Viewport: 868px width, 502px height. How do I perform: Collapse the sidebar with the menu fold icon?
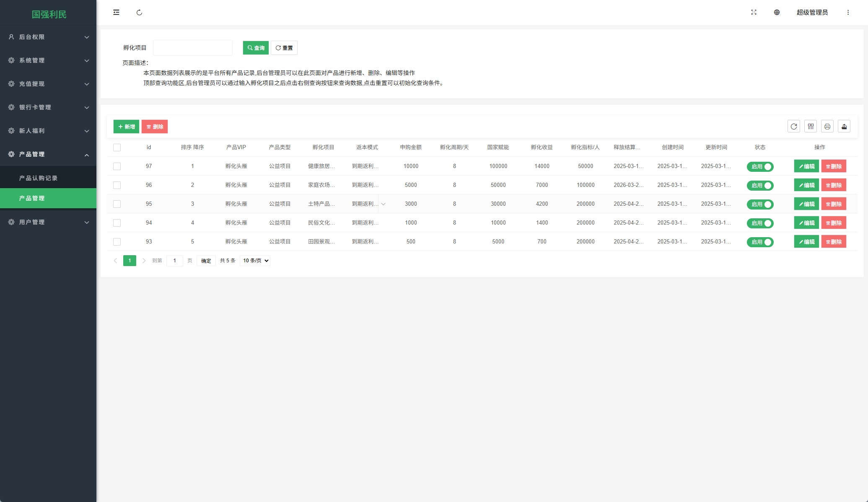[116, 13]
